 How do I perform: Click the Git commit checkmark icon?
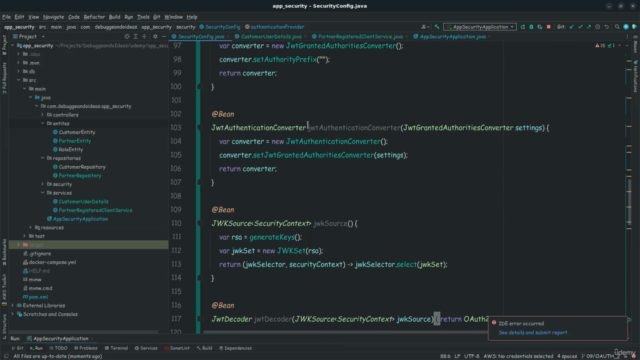pyautogui.click(x=580, y=27)
